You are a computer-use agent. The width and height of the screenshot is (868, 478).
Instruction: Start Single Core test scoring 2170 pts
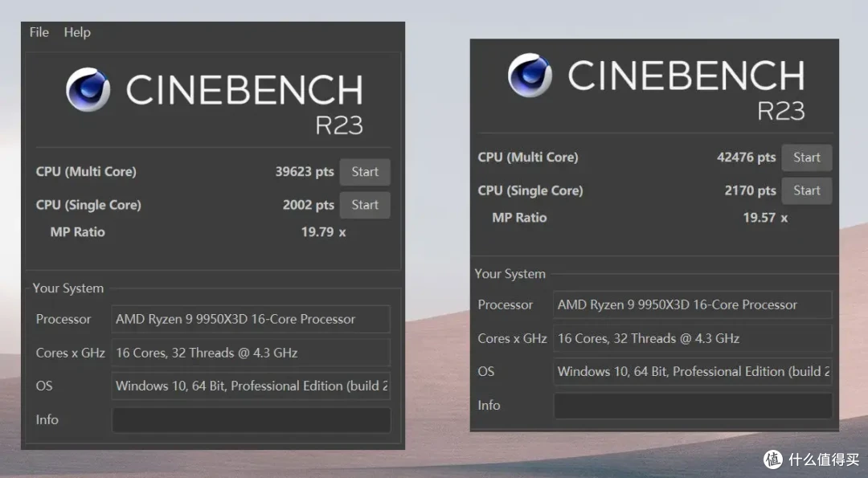pyautogui.click(x=807, y=190)
